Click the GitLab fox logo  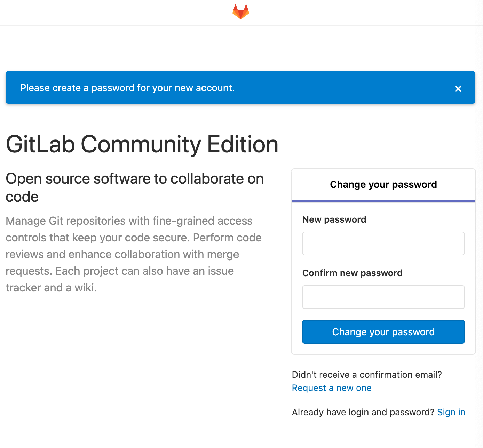tap(240, 11)
